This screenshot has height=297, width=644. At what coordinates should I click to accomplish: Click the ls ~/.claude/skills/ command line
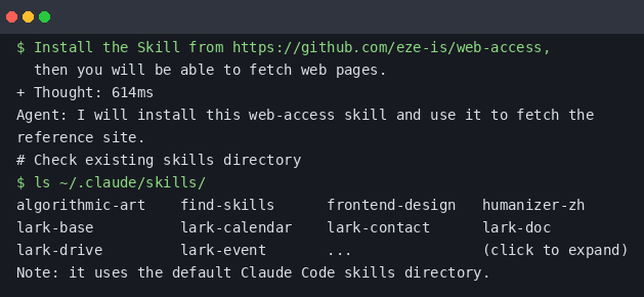pyautogui.click(x=111, y=183)
